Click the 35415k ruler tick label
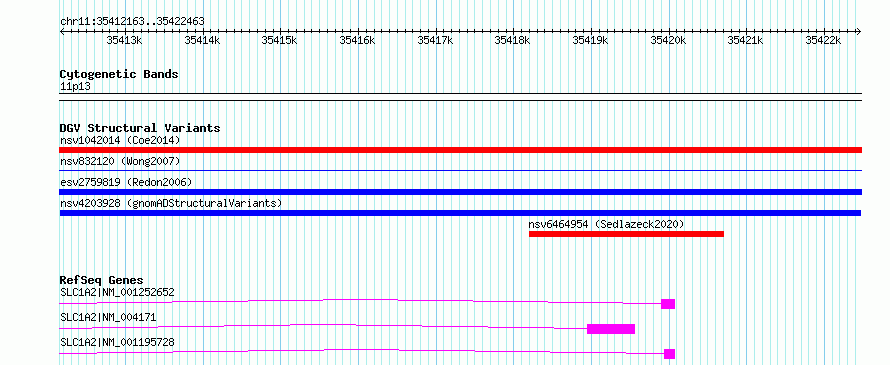Screen dimensions: 890x365 280,40
